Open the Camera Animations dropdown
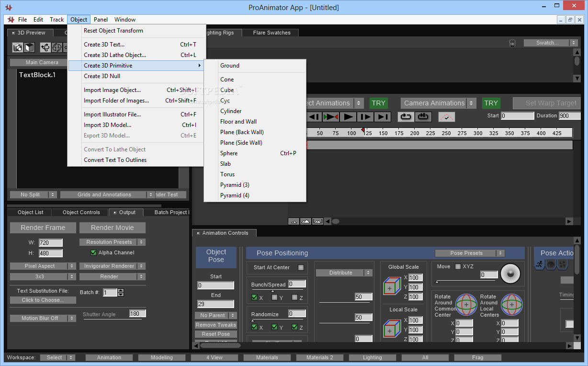Viewport: 588px width, 366px height. [438, 103]
